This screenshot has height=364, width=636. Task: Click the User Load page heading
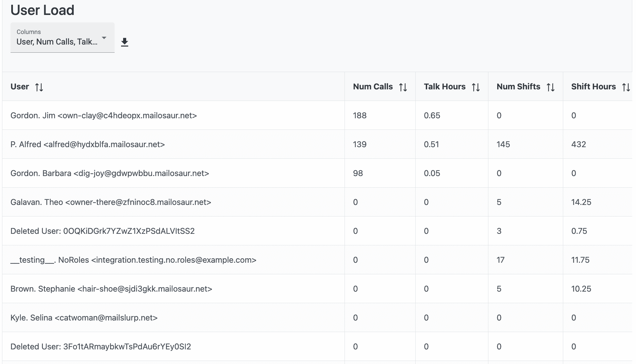42,10
